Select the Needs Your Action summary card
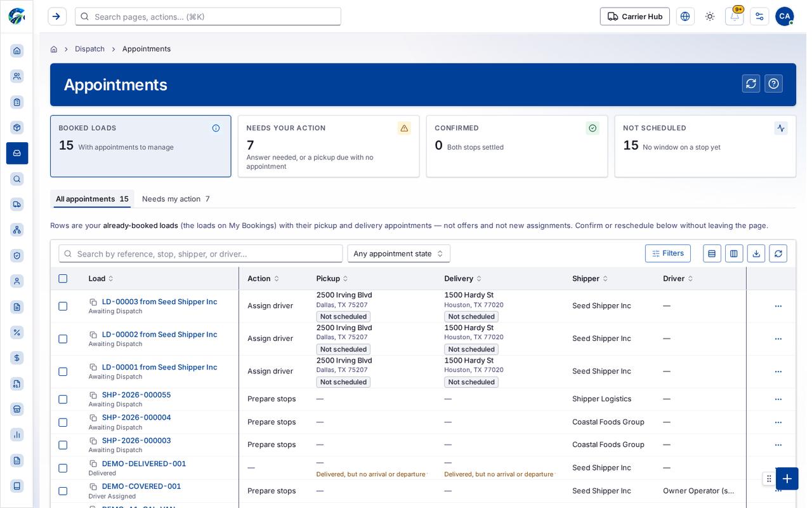This screenshot has height=508, width=812. pyautogui.click(x=329, y=146)
